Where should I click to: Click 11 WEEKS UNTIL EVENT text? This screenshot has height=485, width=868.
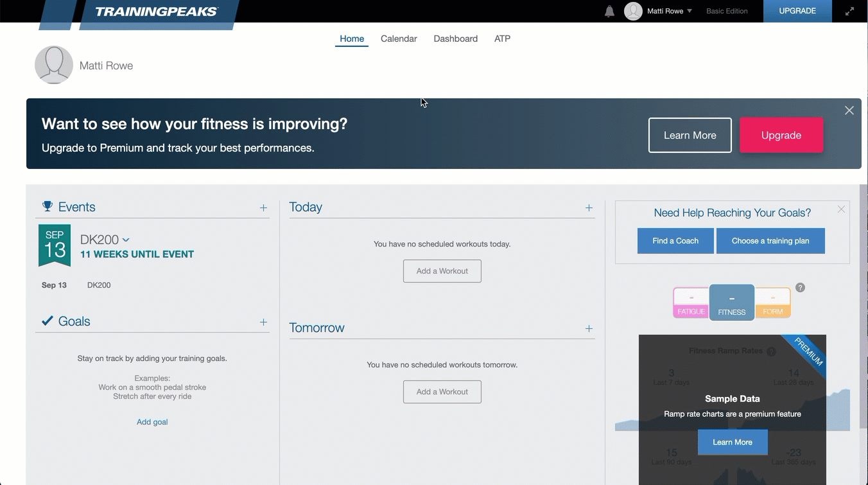tap(137, 254)
